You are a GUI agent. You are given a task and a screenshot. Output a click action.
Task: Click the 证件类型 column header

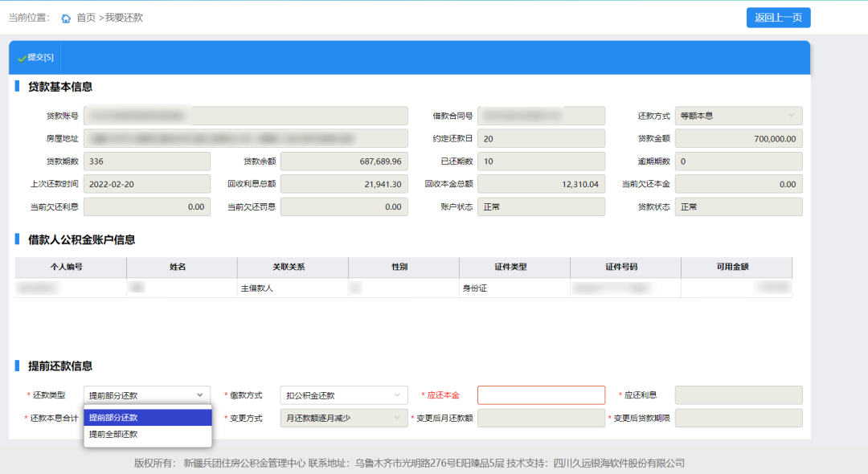click(514, 268)
